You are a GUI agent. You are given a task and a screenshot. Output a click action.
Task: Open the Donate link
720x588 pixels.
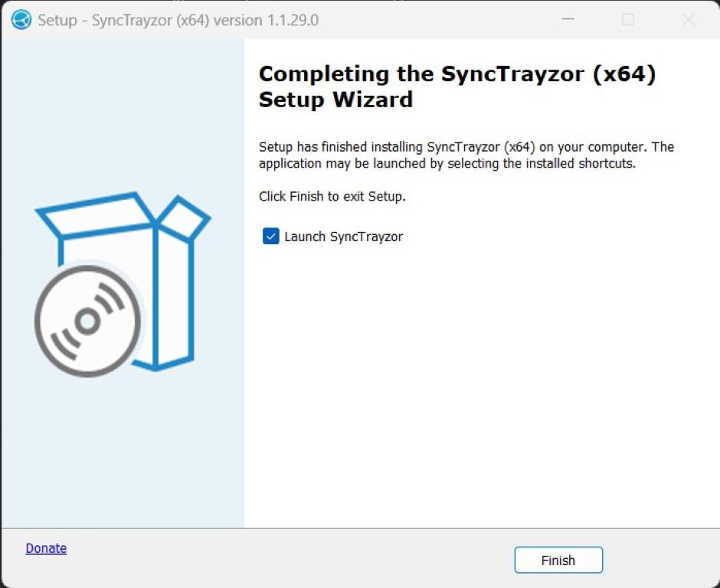coord(46,548)
